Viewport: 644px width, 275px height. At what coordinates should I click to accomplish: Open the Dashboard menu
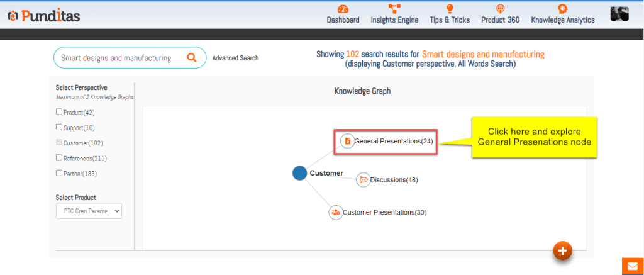coord(343,14)
